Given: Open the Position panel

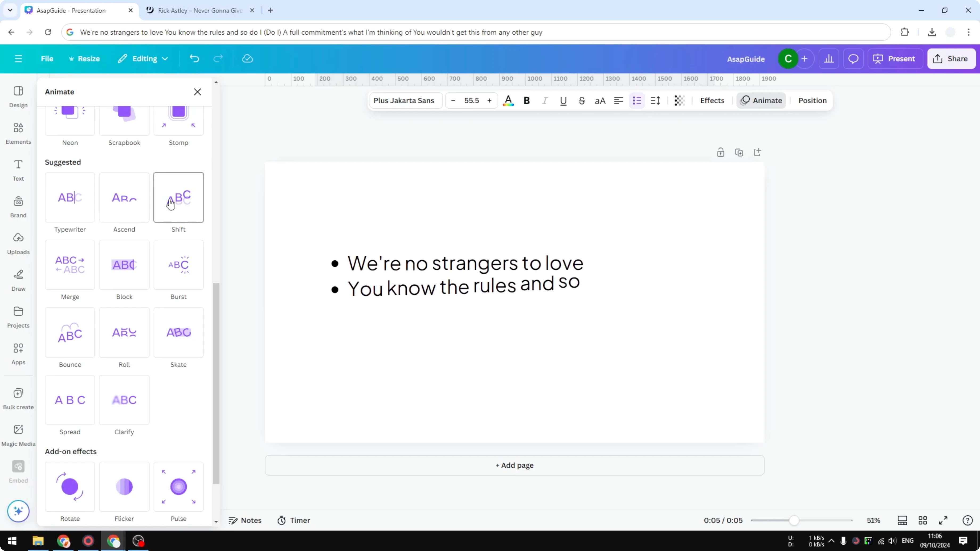Looking at the screenshot, I should click(x=812, y=100).
